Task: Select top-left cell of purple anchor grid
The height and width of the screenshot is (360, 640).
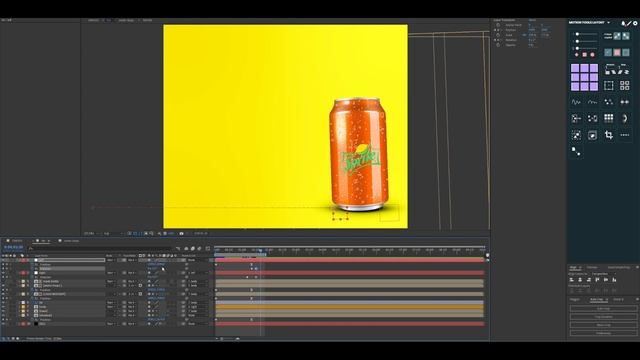Action: (x=575, y=68)
